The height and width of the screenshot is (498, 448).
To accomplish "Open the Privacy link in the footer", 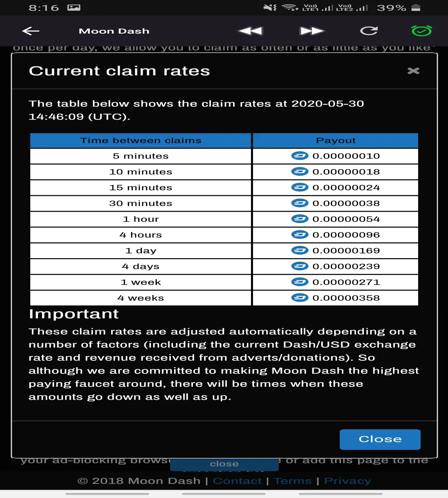I will coord(347,481).
